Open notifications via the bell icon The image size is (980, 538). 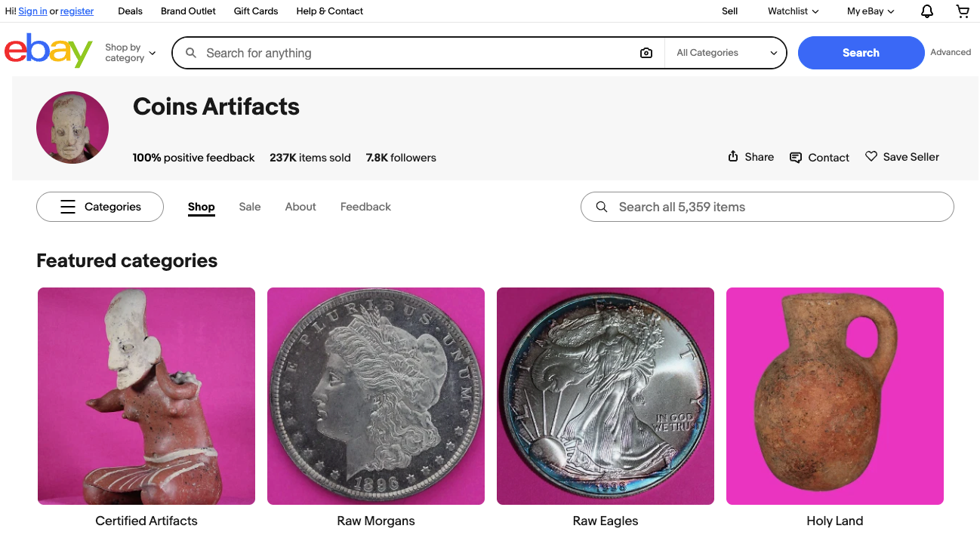pyautogui.click(x=927, y=11)
